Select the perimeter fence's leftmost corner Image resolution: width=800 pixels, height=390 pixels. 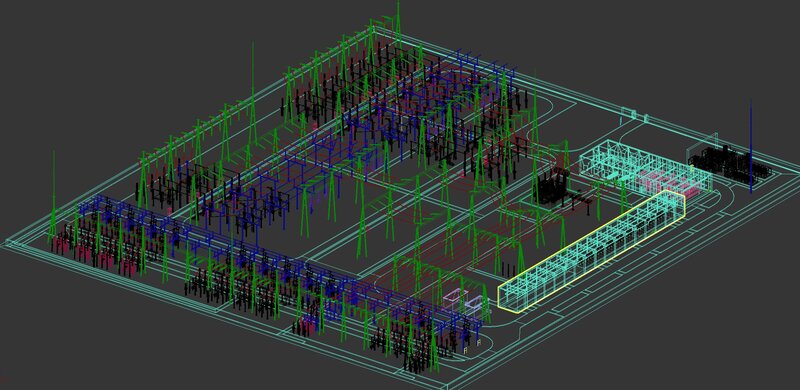point(7,242)
